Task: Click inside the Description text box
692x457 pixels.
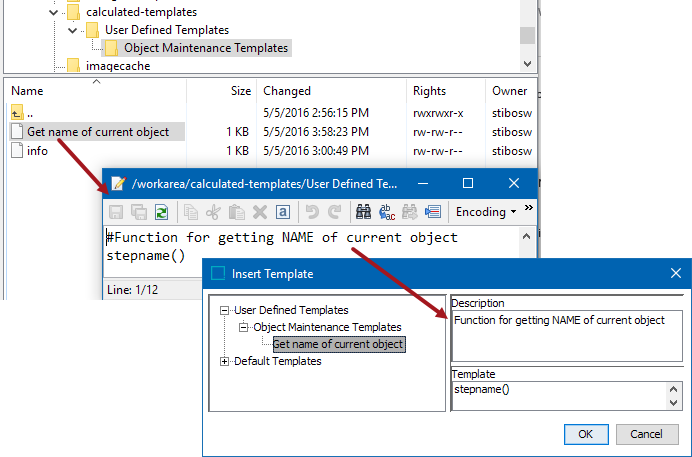Action: (565, 335)
